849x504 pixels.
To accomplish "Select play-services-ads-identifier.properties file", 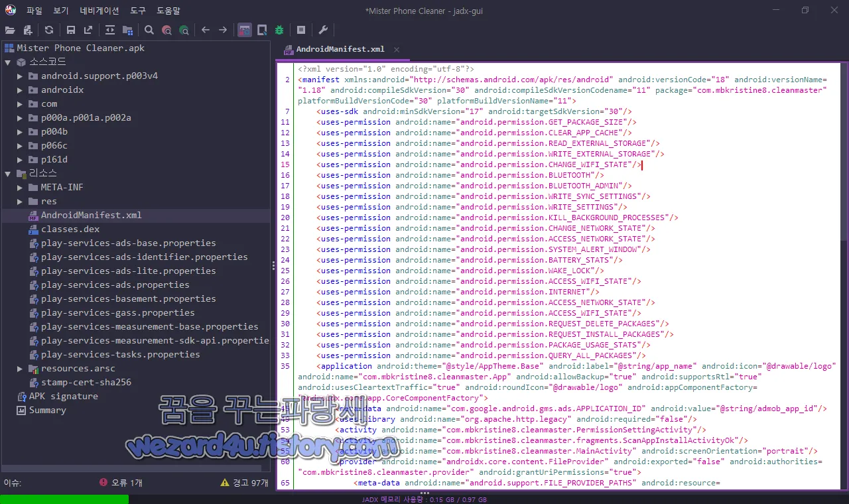I will (x=145, y=257).
